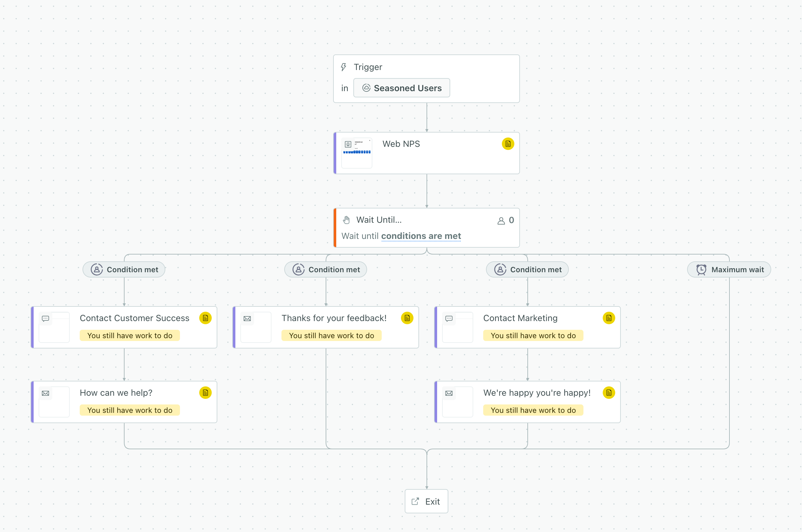Open the How can we help? preview thumbnail

coord(54,402)
